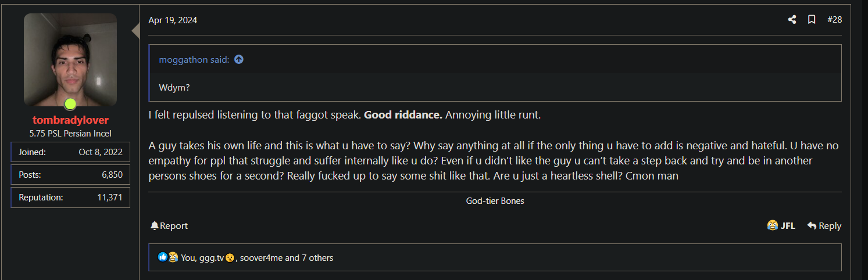
Task: Click the Apr 19, 2024 post date
Action: click(x=173, y=20)
